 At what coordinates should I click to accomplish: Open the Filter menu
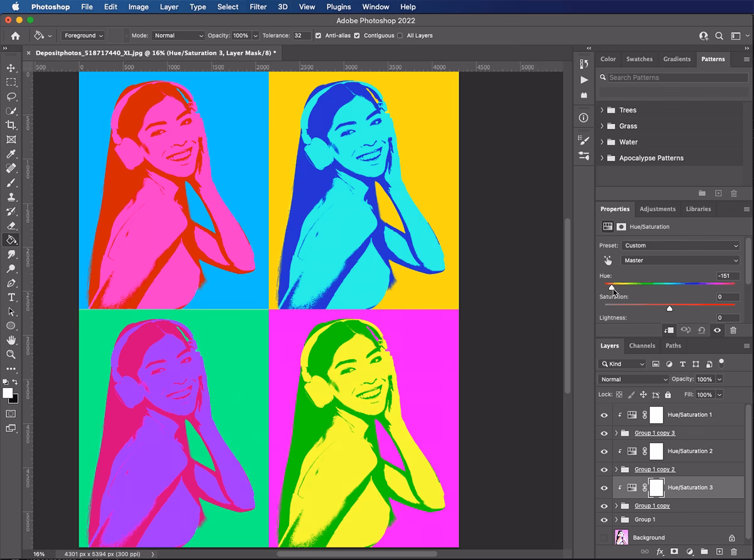point(258,7)
